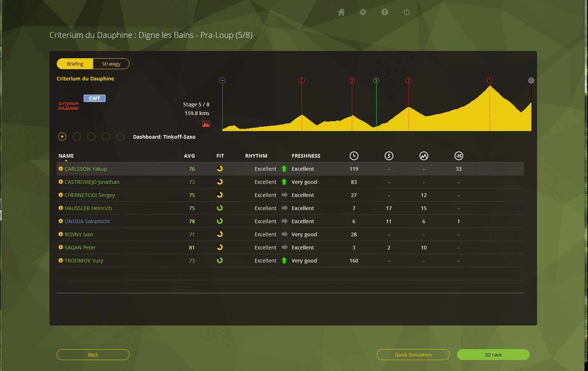Click CASTROVIEJO Jonathan's 'Very good' freshness
The height and width of the screenshot is (371, 588).
[x=304, y=182]
